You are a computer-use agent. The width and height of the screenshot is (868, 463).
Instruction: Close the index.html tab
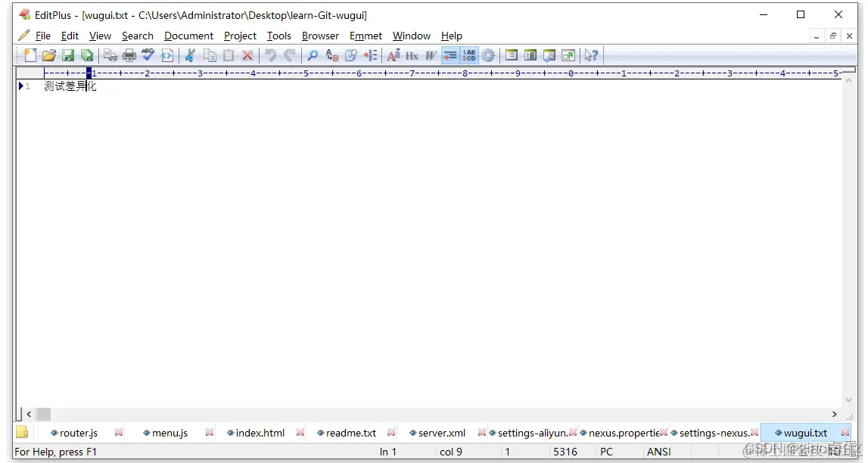(x=300, y=433)
